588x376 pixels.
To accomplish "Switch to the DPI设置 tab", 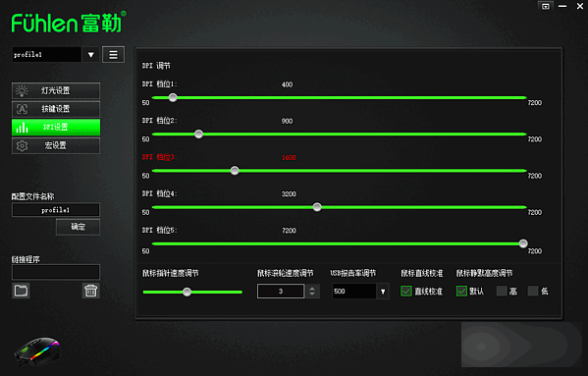I will (x=56, y=127).
